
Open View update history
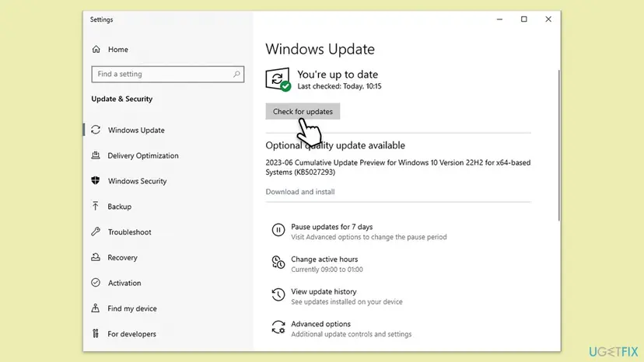pyautogui.click(x=324, y=291)
